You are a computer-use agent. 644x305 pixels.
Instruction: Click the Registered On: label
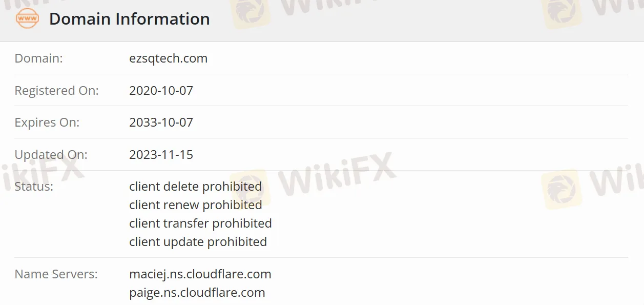(56, 91)
